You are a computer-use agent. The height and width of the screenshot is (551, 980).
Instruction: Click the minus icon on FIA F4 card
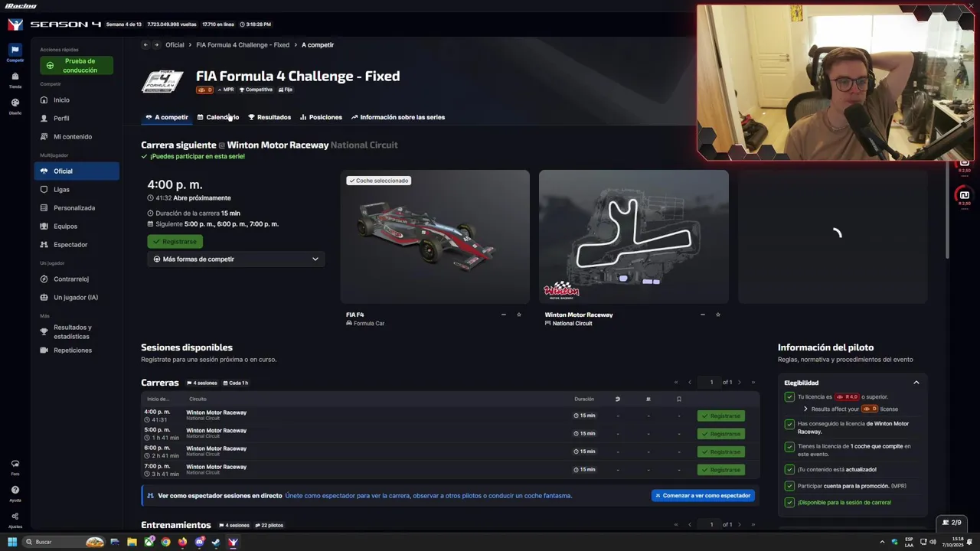point(503,315)
